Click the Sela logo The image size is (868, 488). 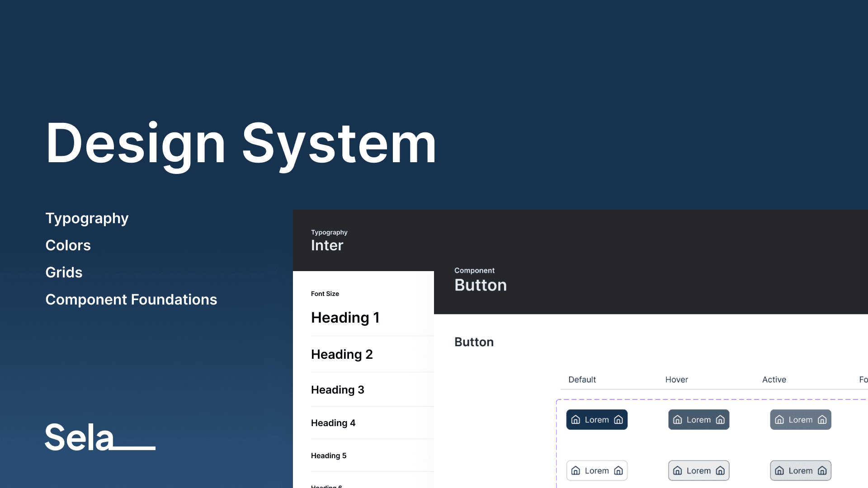[100, 437]
